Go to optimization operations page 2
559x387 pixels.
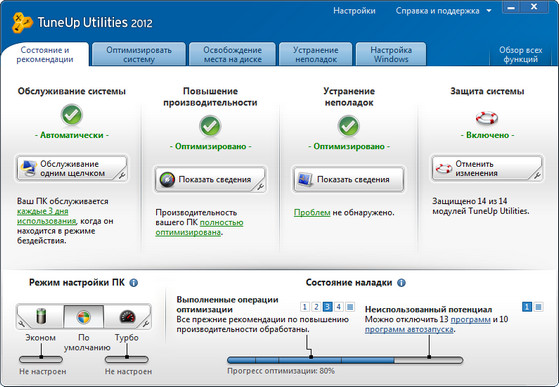316,306
